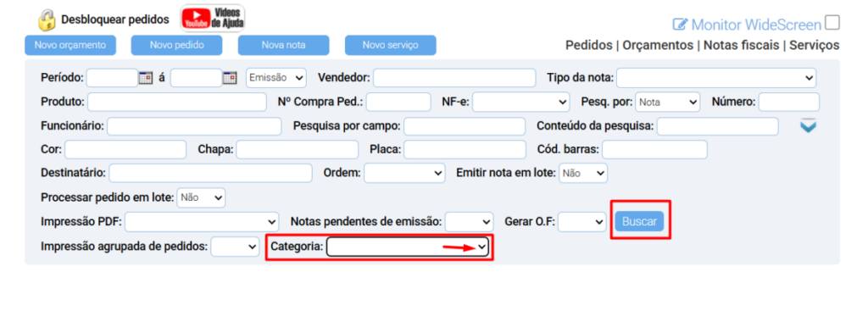Screen dimensions: 868x333
Task: Focus the Número input field
Action: pyautogui.click(x=789, y=102)
